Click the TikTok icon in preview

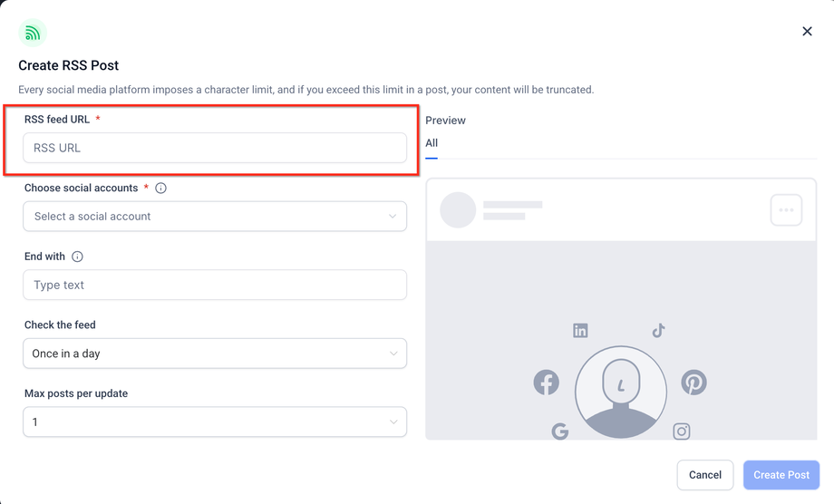pos(659,331)
